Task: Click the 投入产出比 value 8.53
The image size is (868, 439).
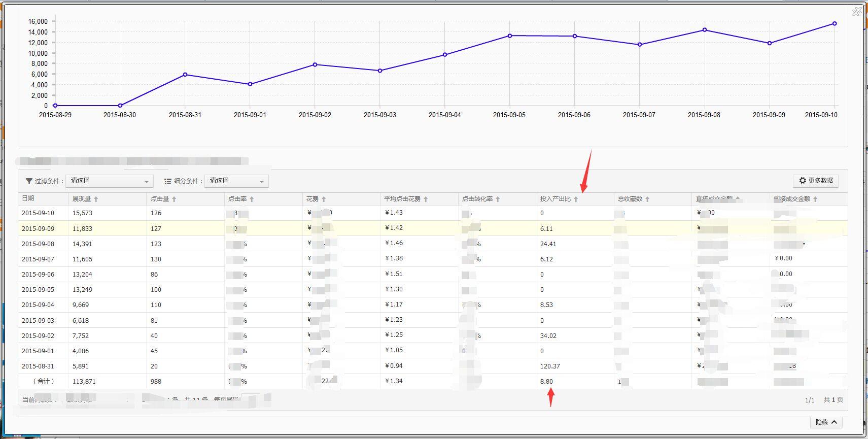Action: (x=547, y=305)
